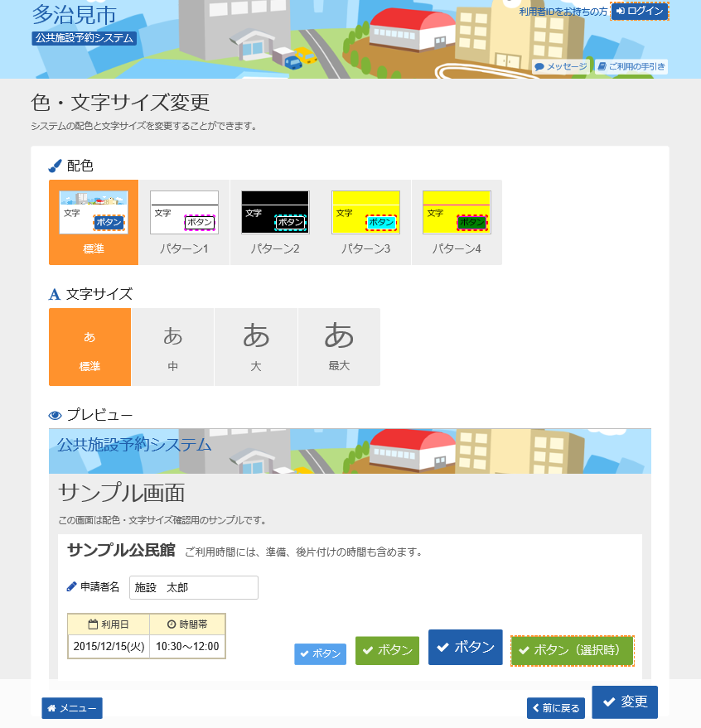Open the ご利用の手引き guide link
Screen dimensions: 701x728
[x=631, y=67]
